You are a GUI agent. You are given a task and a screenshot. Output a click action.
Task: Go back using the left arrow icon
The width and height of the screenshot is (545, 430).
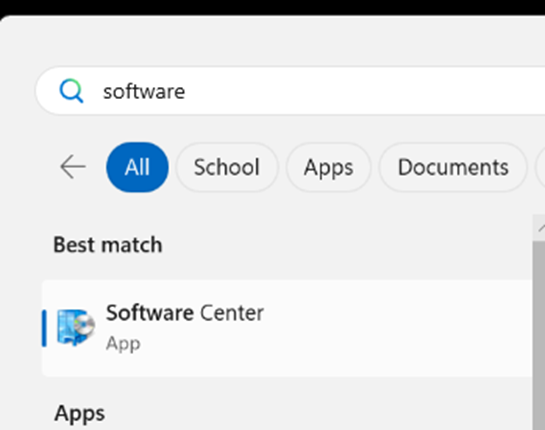pyautogui.click(x=73, y=167)
